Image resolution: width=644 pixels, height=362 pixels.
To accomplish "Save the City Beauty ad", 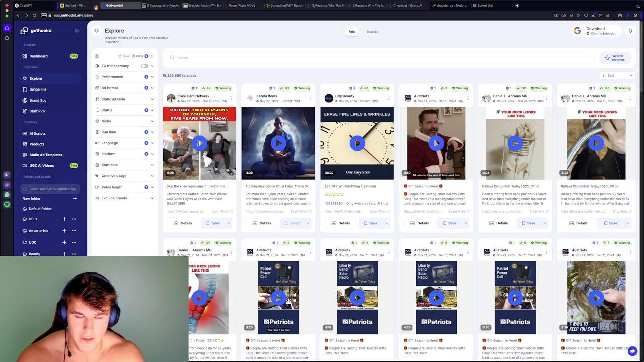I will tap(370, 223).
